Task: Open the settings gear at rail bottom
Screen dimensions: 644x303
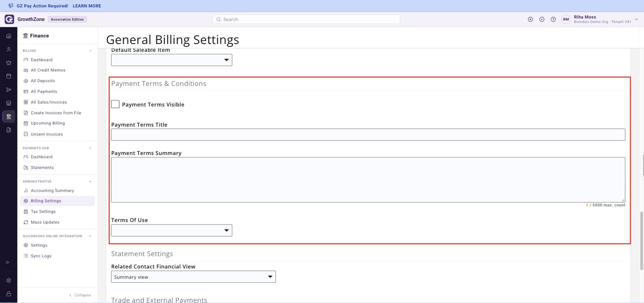Action: pos(9,280)
